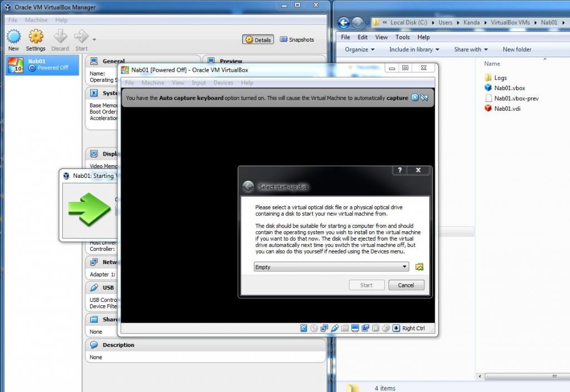Screen dimensions: 570x392
Task: Click the hard disk activity status icon
Action: click(303, 328)
